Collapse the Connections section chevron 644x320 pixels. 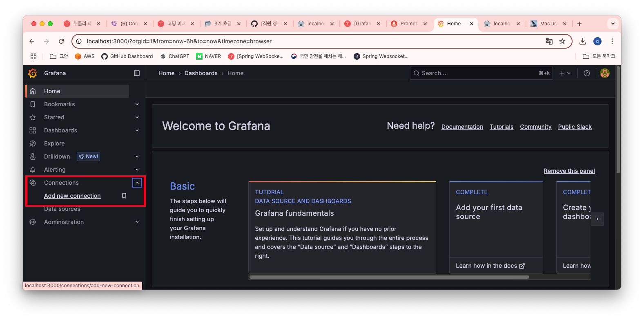[x=137, y=183]
